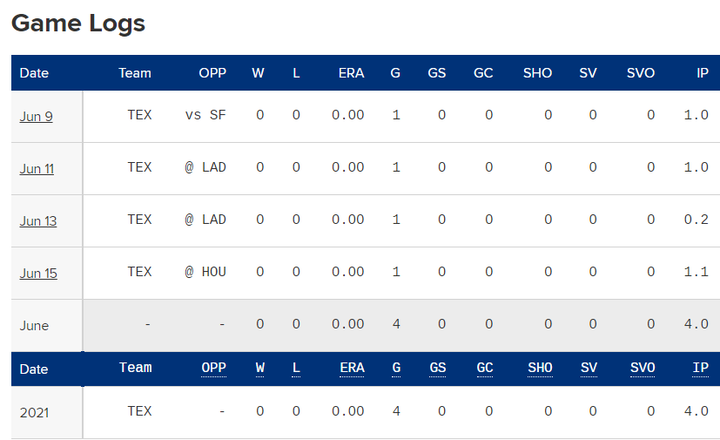Click the underlined SV column header

[x=589, y=368]
